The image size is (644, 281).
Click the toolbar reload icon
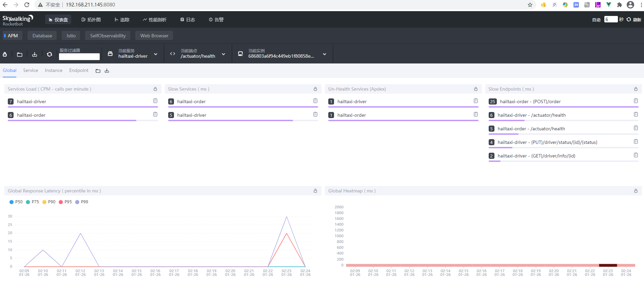click(x=50, y=54)
